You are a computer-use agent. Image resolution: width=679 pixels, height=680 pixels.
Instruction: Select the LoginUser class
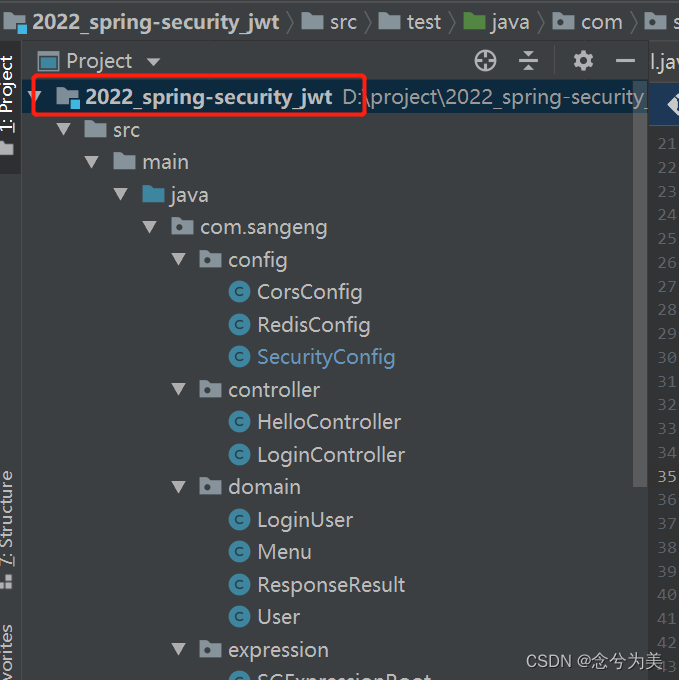tap(305, 520)
